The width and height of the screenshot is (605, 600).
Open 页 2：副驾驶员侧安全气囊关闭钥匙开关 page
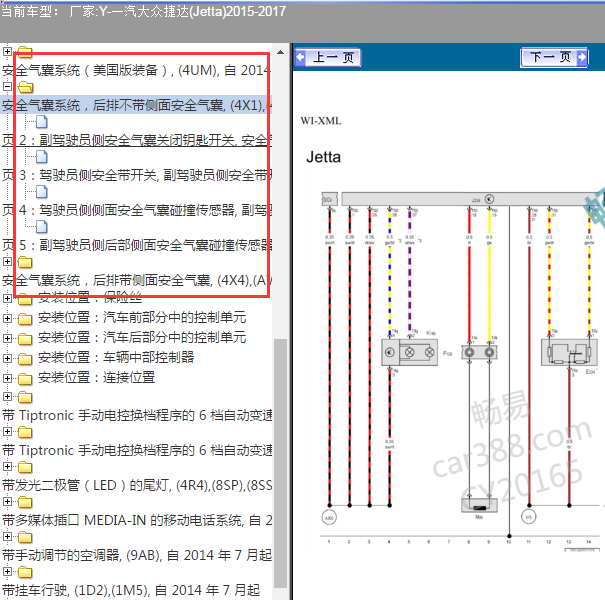pyautogui.click(x=137, y=140)
